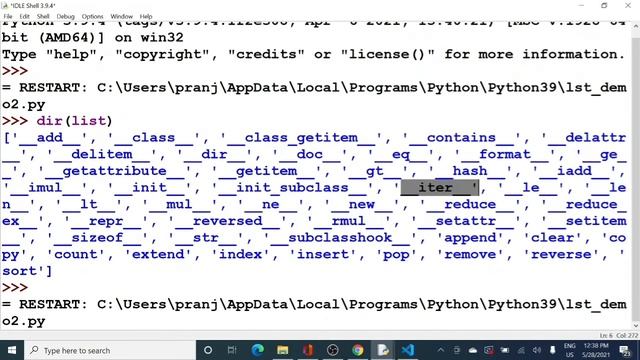Click the OneDrive cloud tray icon

(473, 350)
